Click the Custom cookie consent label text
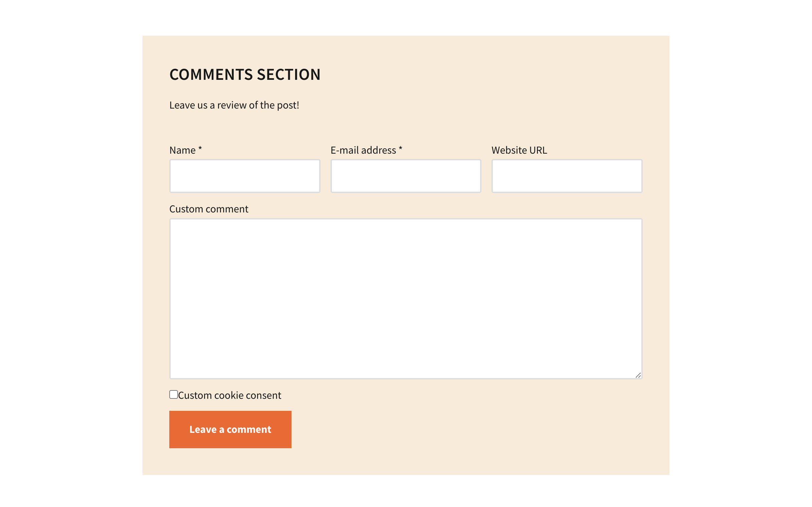 click(230, 396)
